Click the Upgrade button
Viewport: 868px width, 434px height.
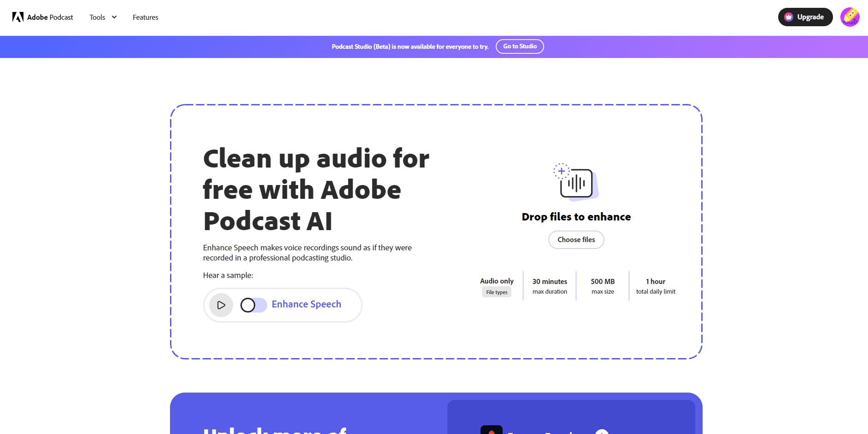pyautogui.click(x=805, y=17)
